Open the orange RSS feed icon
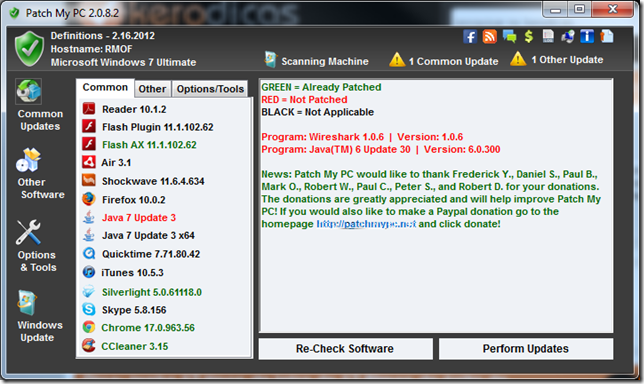Viewport: 644px width, 384px height. 489,37
